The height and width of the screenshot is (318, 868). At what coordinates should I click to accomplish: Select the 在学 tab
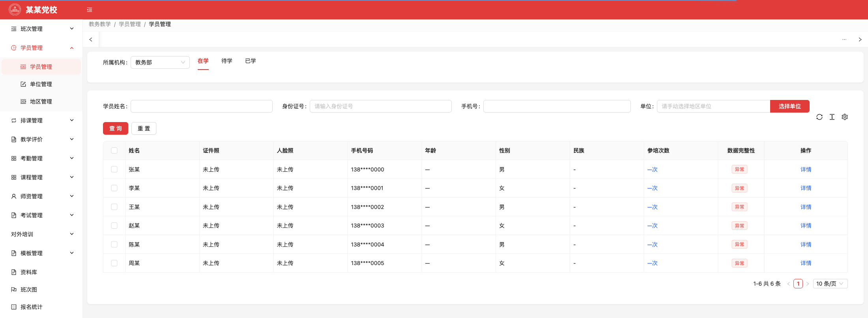click(203, 61)
